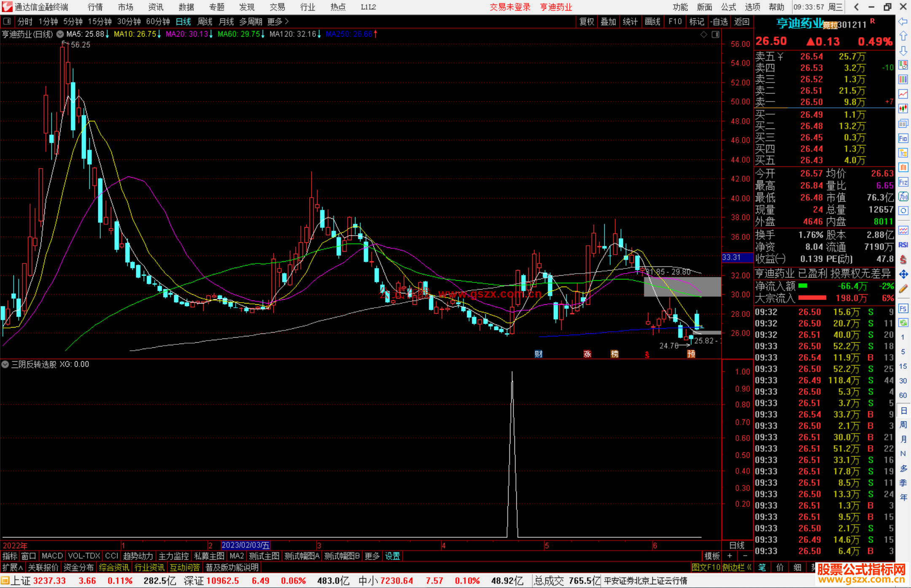Viewport: 911px width, 588px height.
Task: Click the four-way move arrows icon
Action: pos(903,274)
